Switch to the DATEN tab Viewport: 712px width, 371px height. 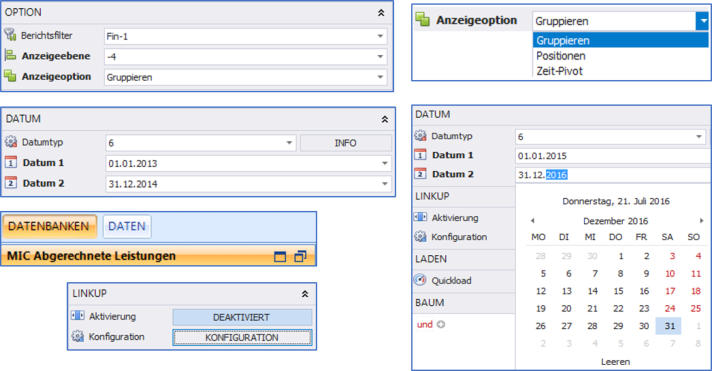(x=127, y=226)
